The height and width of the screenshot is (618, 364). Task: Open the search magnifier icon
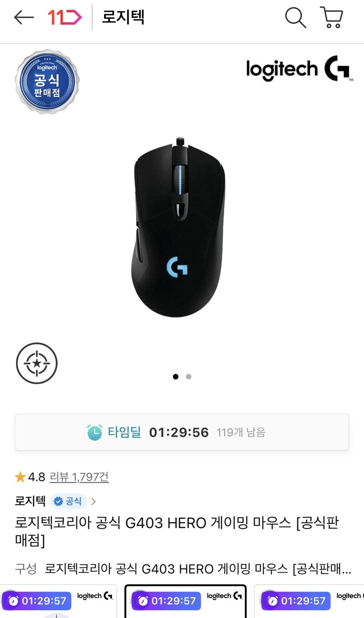(x=295, y=18)
